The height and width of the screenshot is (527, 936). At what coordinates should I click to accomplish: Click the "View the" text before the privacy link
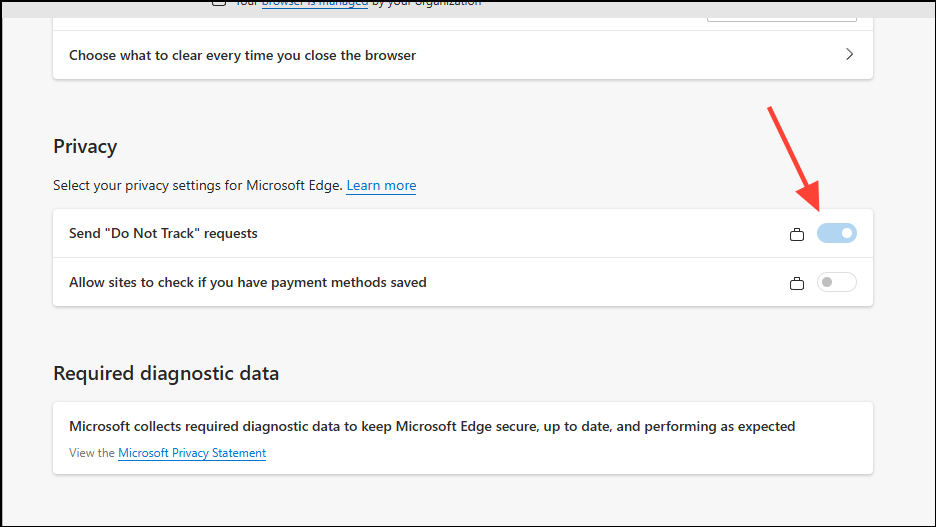click(92, 453)
